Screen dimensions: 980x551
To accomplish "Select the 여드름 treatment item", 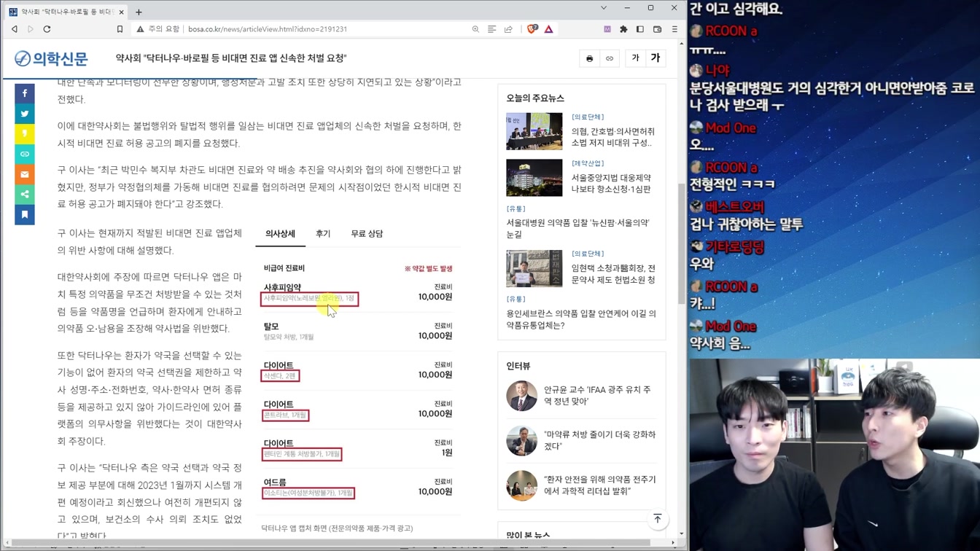I will (x=357, y=488).
